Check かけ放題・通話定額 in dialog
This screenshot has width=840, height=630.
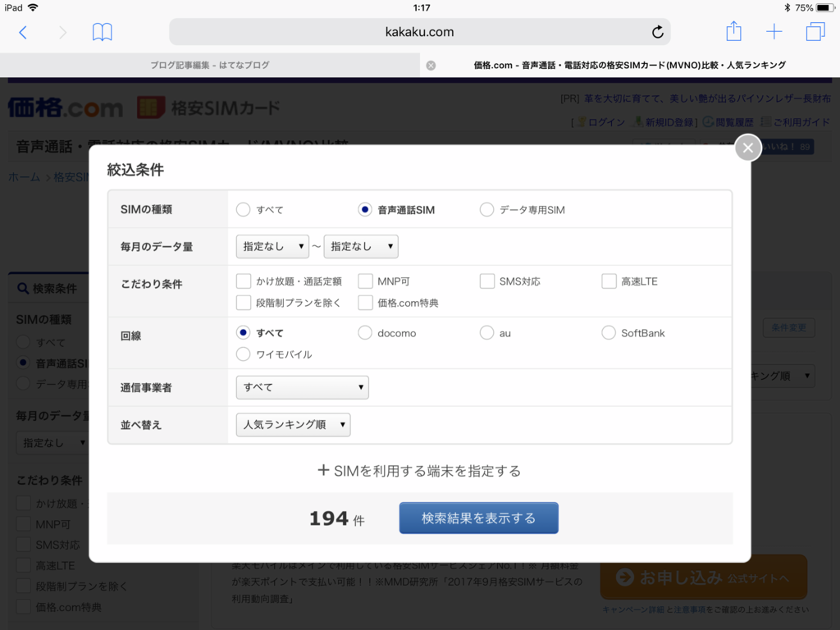243,281
